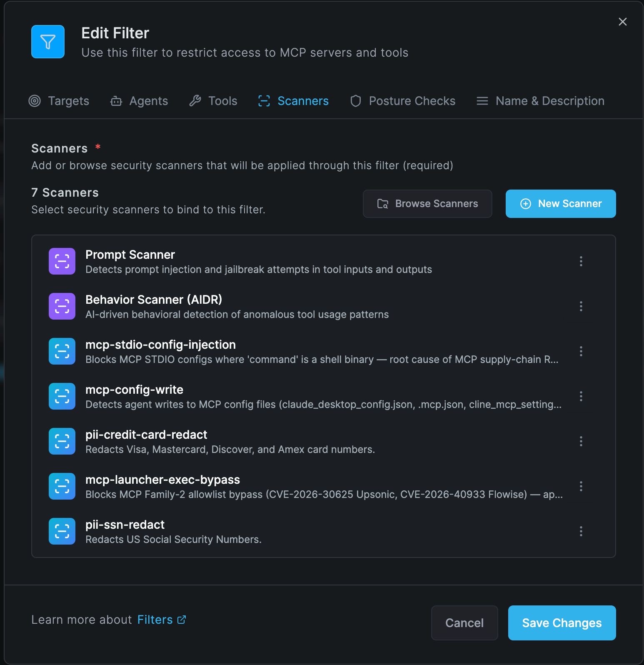The image size is (644, 665).
Task: Click the pii-ssn-redact scanner icon
Action: (x=62, y=531)
